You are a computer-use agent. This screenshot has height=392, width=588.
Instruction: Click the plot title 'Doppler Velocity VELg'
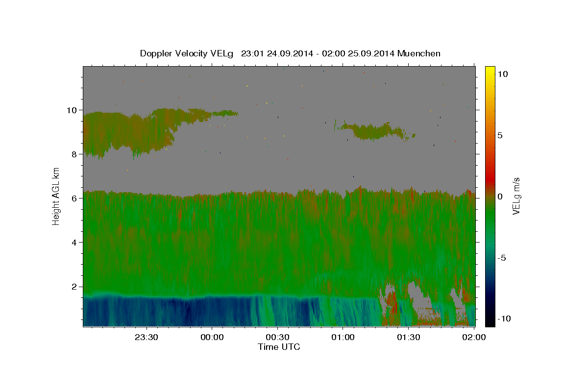188,53
